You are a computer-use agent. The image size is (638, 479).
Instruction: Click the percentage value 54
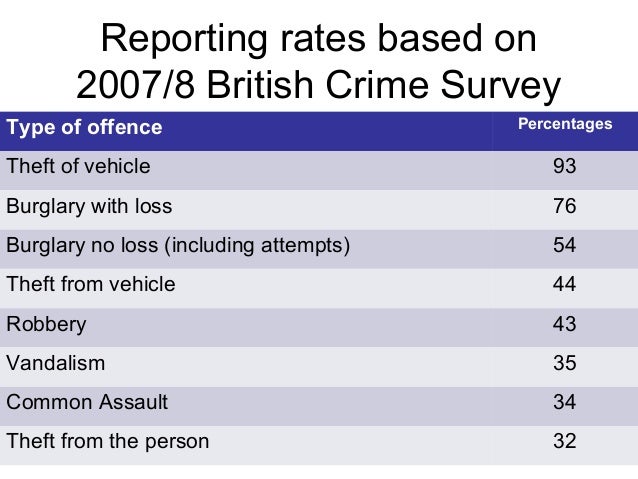click(564, 245)
